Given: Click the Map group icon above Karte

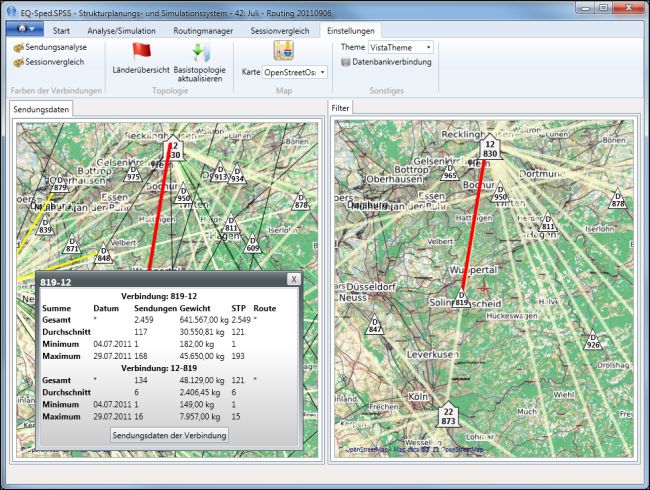Looking at the screenshot, I should pos(284,51).
